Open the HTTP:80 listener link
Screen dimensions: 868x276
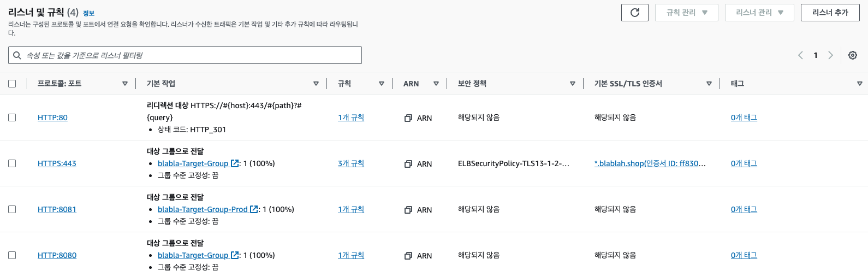52,118
